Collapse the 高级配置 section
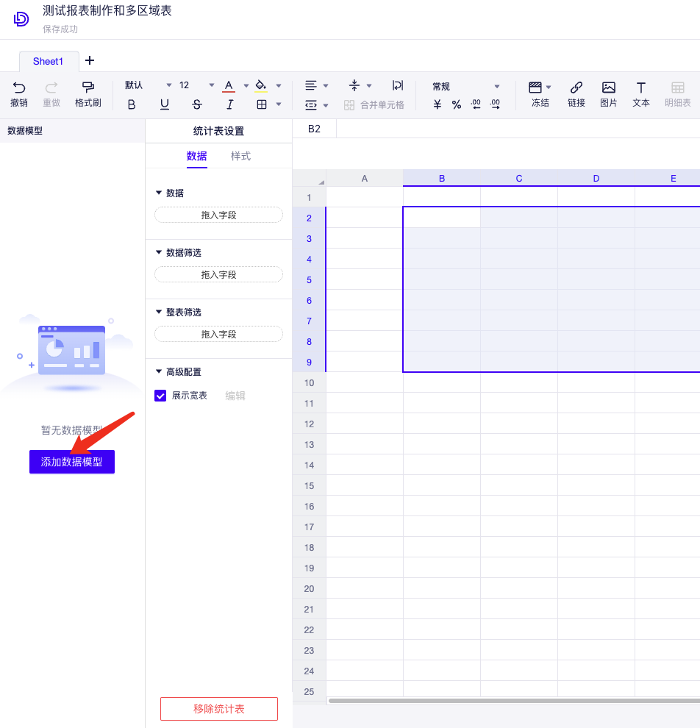The image size is (700, 728). pyautogui.click(x=158, y=372)
